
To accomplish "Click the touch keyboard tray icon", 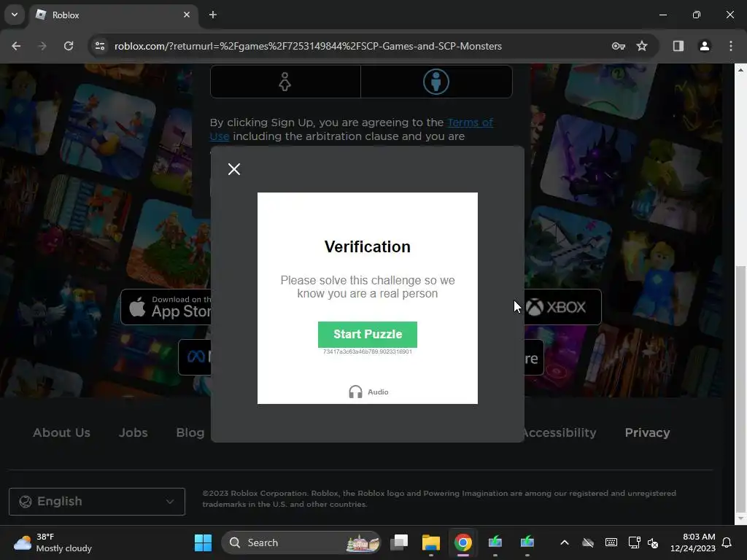I will click(611, 542).
